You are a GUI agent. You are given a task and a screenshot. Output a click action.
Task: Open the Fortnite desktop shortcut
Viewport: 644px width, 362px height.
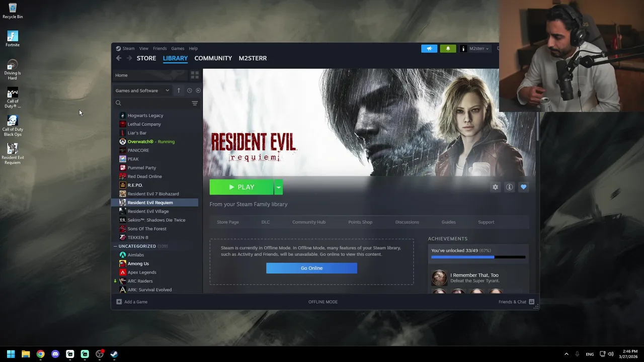click(13, 39)
